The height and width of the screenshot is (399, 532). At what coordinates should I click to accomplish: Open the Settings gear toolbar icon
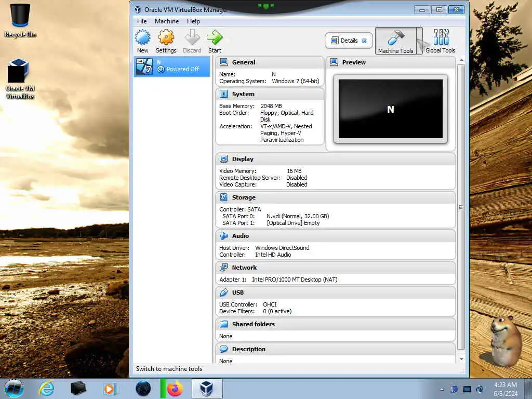tap(166, 37)
